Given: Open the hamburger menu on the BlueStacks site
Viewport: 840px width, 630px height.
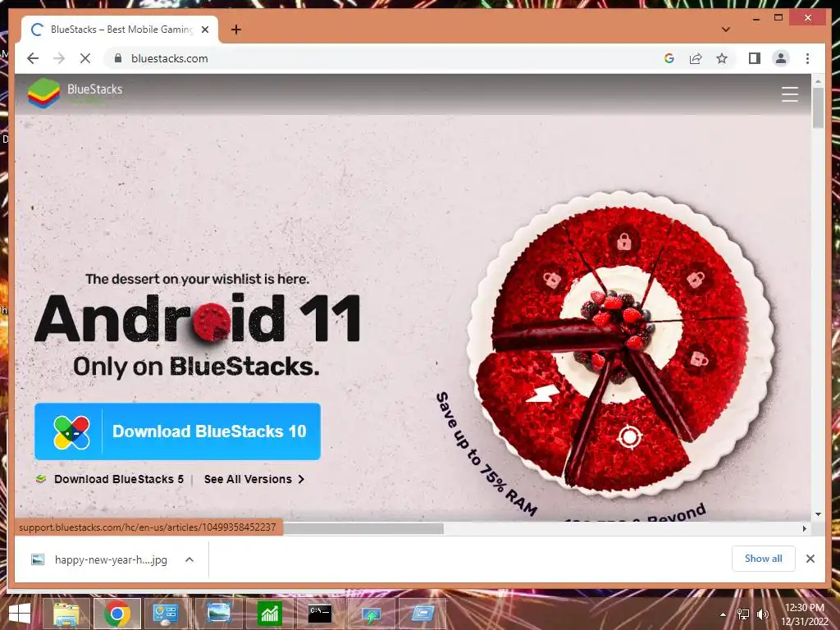Looking at the screenshot, I should (790, 94).
